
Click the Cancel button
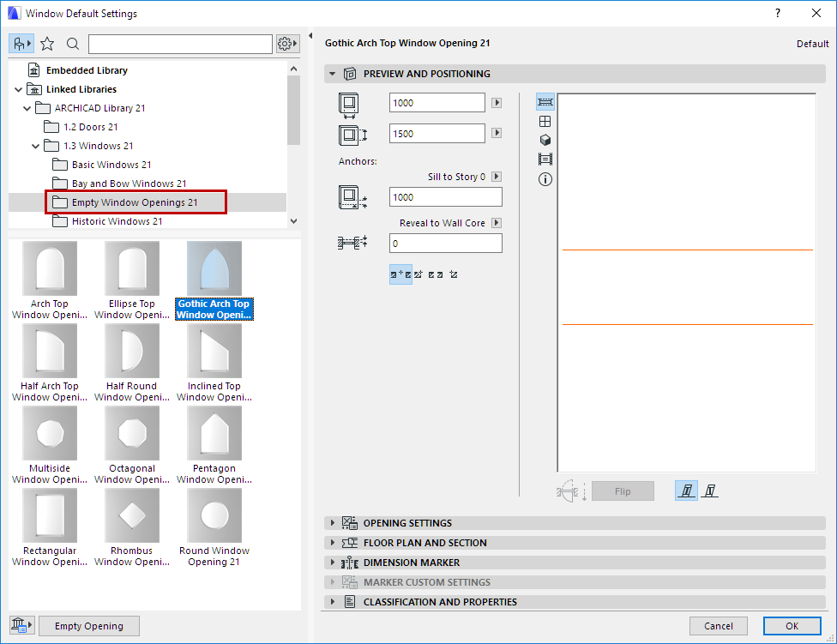click(719, 626)
